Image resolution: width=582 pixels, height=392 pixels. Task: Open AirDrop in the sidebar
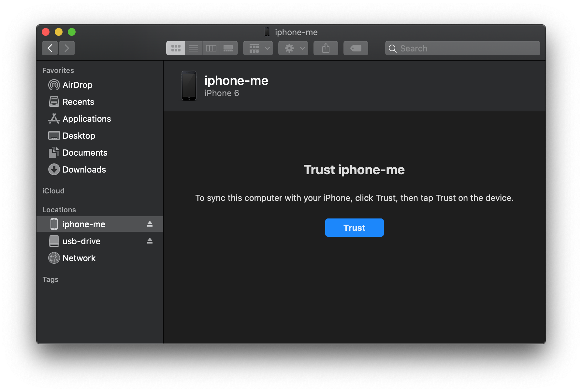[x=100, y=85]
